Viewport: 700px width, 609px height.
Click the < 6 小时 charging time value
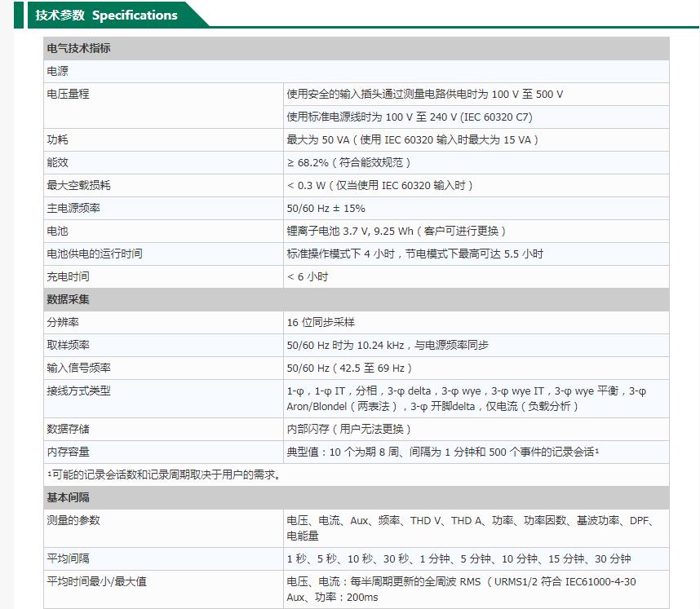[308, 277]
